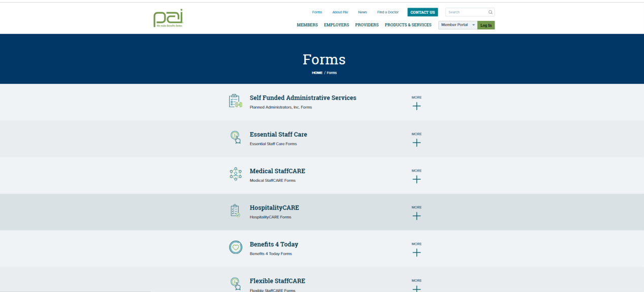Open the Employers menu
Screen dimensions: 644x292
click(336, 25)
